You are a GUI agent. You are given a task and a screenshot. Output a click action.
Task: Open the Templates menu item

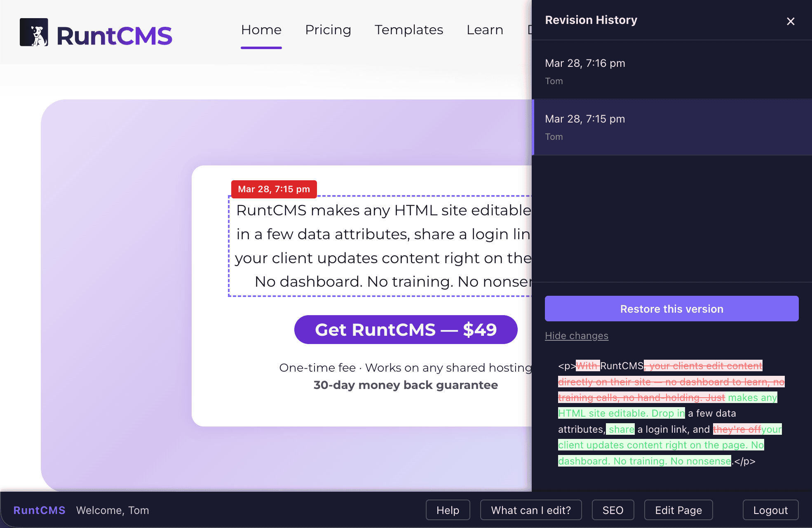[408, 30]
